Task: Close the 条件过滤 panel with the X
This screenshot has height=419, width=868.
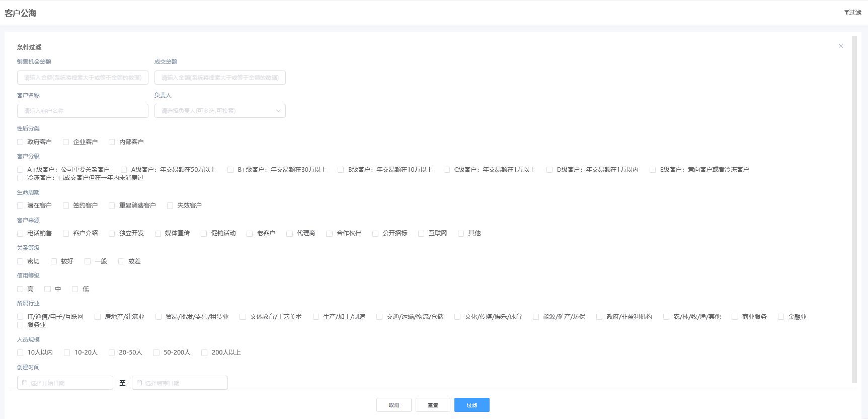Action: 840,46
